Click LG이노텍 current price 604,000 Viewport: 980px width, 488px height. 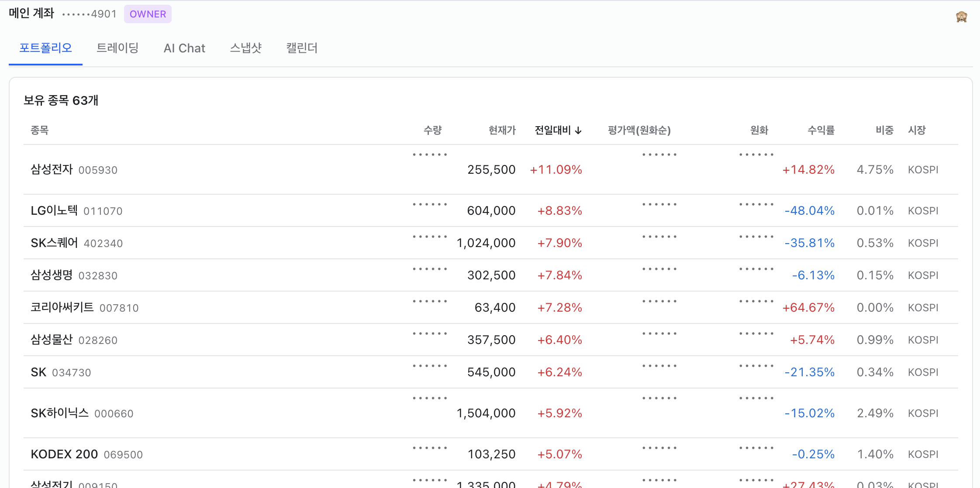[491, 210]
